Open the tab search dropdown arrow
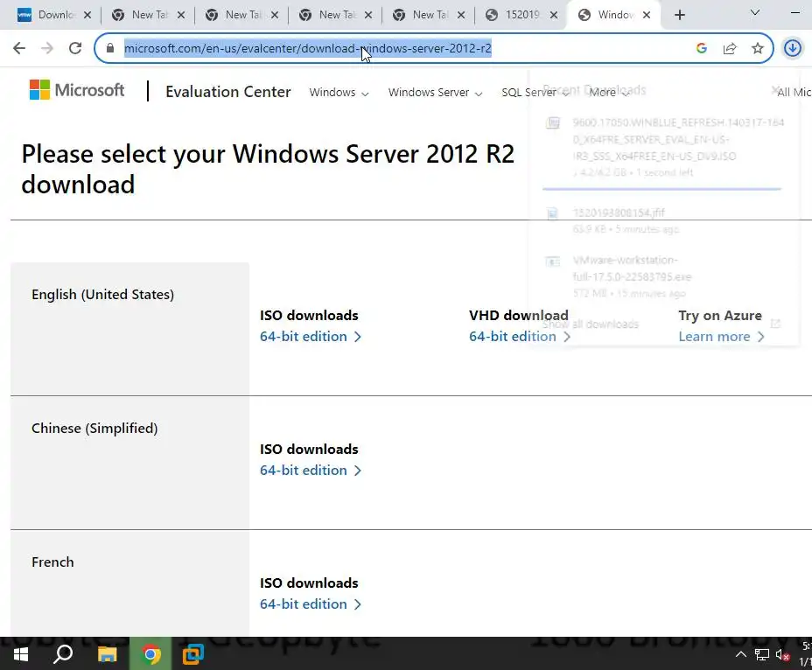812x670 pixels. point(755,12)
